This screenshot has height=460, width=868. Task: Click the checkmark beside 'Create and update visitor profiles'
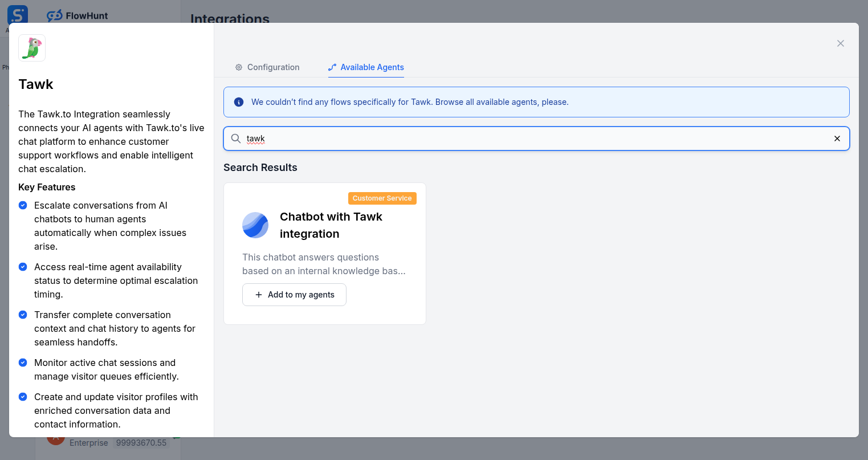(23, 397)
